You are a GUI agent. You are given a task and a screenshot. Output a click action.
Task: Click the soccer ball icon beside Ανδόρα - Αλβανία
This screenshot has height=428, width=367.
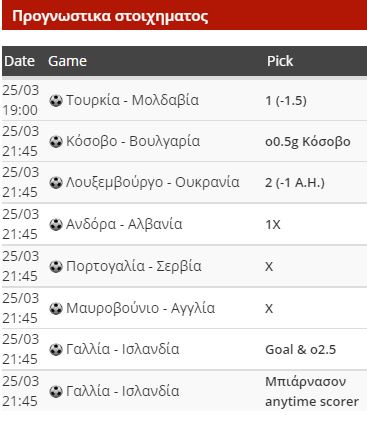[x=56, y=225]
